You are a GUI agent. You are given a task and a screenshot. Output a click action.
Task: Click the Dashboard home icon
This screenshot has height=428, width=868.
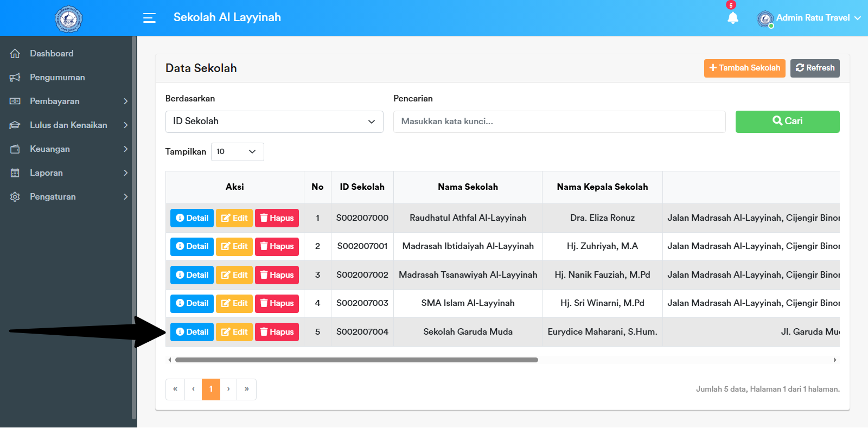[x=15, y=54]
